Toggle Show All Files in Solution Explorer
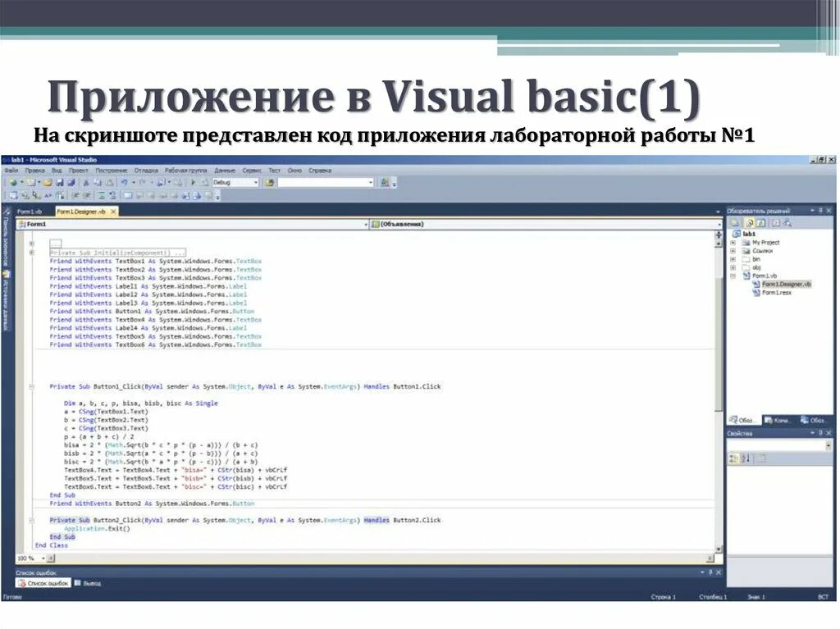Viewport: 840px width, 629px height. click(750, 223)
